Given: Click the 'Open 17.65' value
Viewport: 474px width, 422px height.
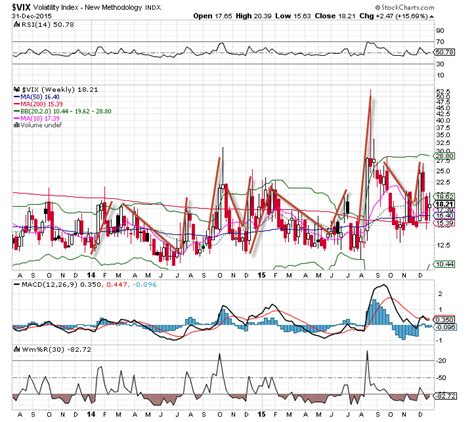Looking at the screenshot, I should click(213, 16).
